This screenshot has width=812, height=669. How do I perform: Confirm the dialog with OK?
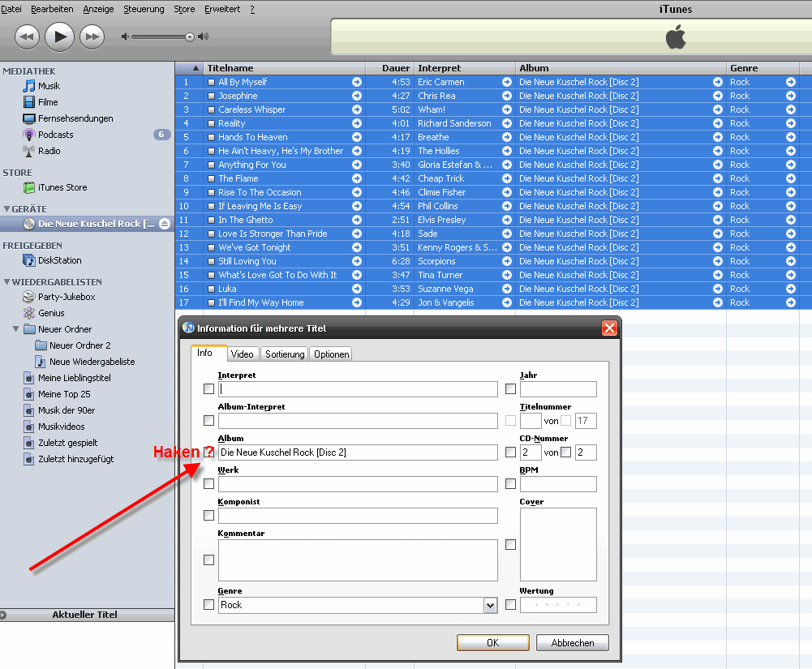click(493, 642)
